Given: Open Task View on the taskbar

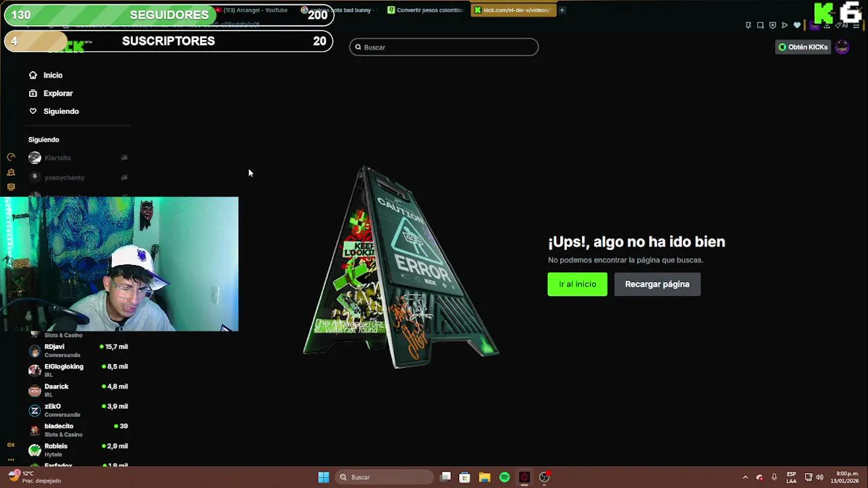Looking at the screenshot, I should pyautogui.click(x=446, y=477).
